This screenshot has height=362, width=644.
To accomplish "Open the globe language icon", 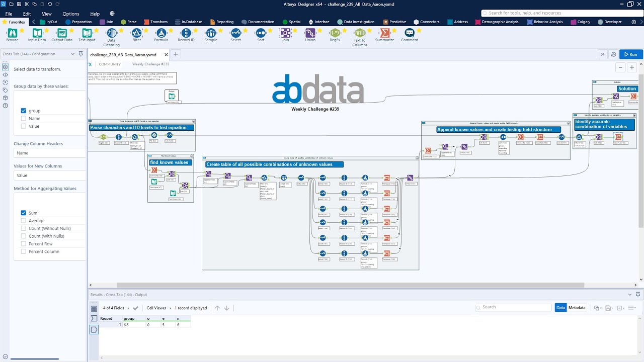I will (112, 14).
